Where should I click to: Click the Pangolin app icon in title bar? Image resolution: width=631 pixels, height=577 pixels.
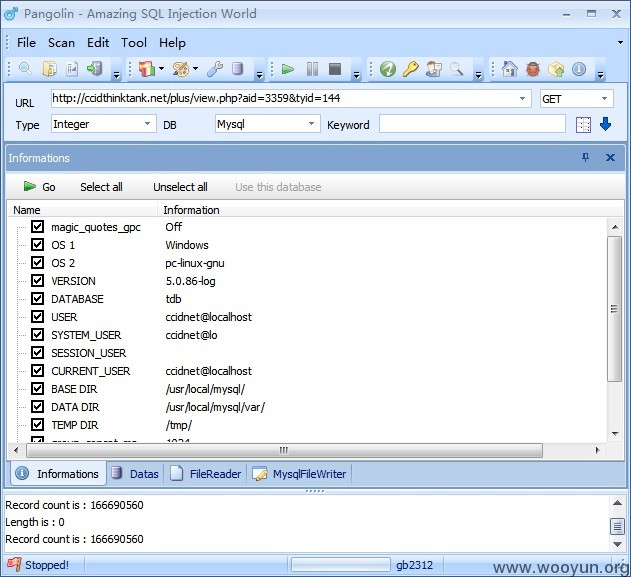(11, 14)
